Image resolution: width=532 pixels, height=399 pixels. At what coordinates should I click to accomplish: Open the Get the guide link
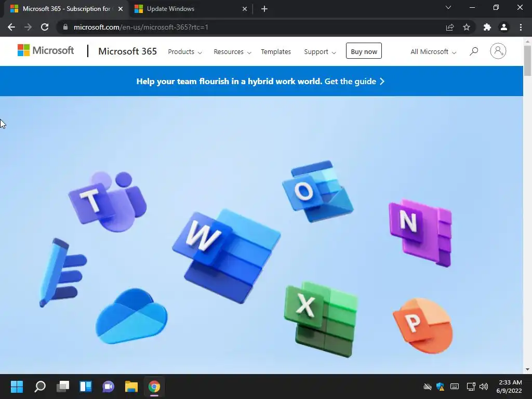coord(354,82)
